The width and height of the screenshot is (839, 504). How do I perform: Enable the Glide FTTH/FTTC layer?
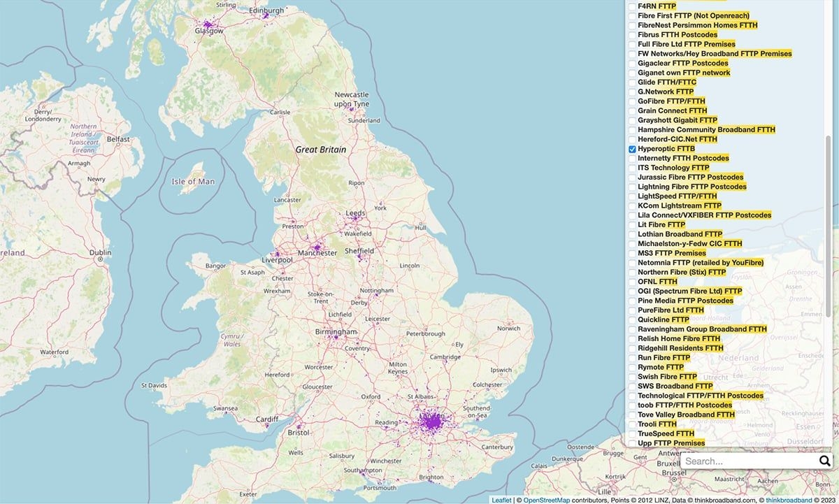(x=632, y=82)
